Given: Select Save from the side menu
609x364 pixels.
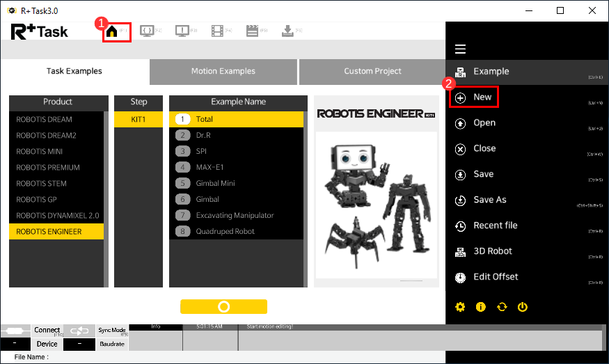Looking at the screenshot, I should tap(527, 175).
